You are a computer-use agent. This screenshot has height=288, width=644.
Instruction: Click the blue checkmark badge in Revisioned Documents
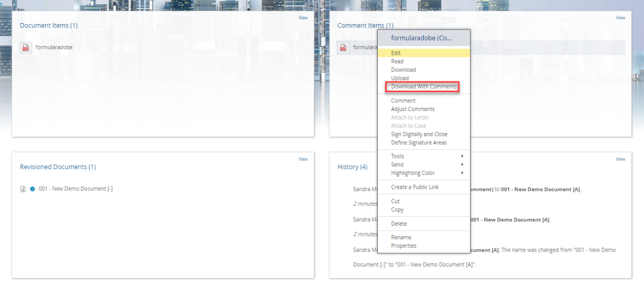32,189
